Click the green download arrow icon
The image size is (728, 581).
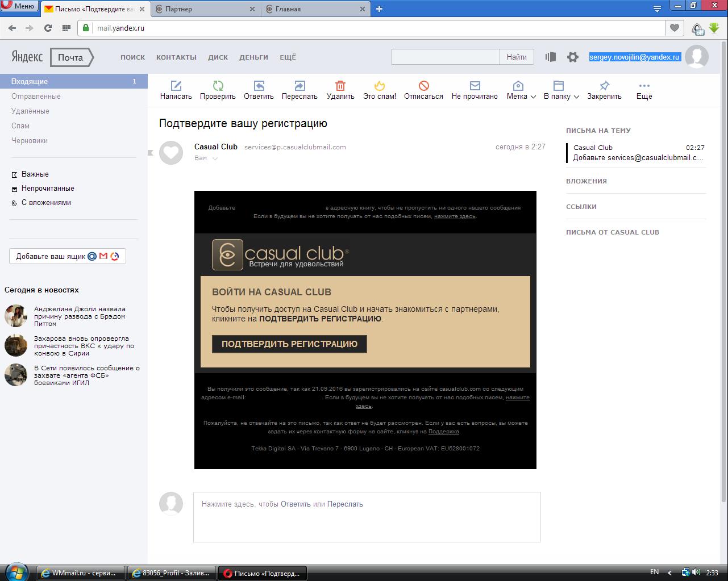714,28
